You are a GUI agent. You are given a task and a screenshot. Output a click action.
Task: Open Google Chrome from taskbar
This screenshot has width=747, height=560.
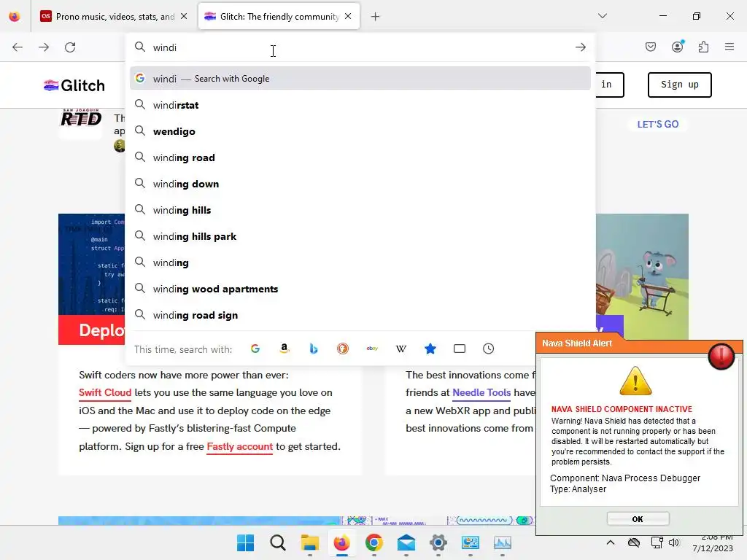click(374, 542)
